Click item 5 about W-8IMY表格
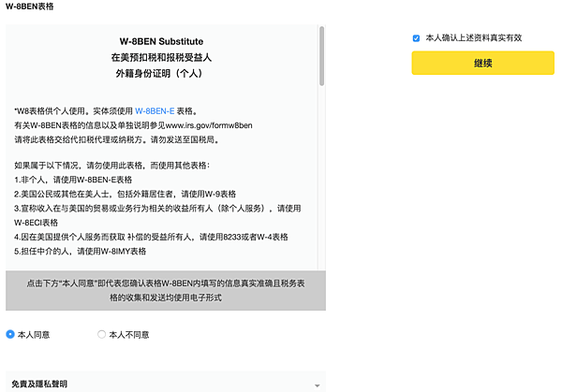Screen dimensions: 562x392 (81, 252)
